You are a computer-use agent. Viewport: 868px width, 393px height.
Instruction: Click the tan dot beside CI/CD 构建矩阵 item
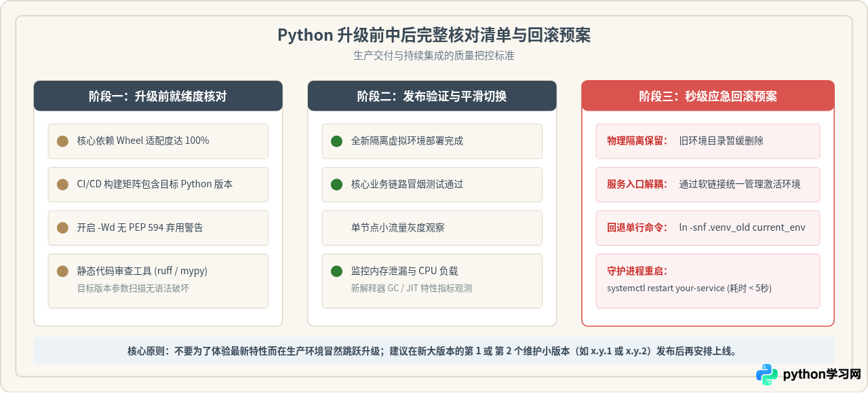pyautogui.click(x=62, y=185)
